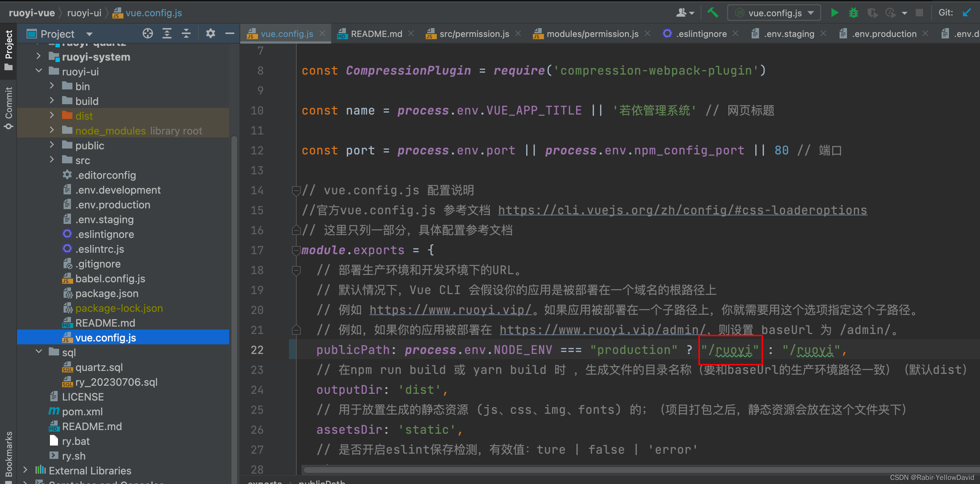Open the cli.vuejs.org config link
This screenshot has width=980, height=484.
(682, 211)
